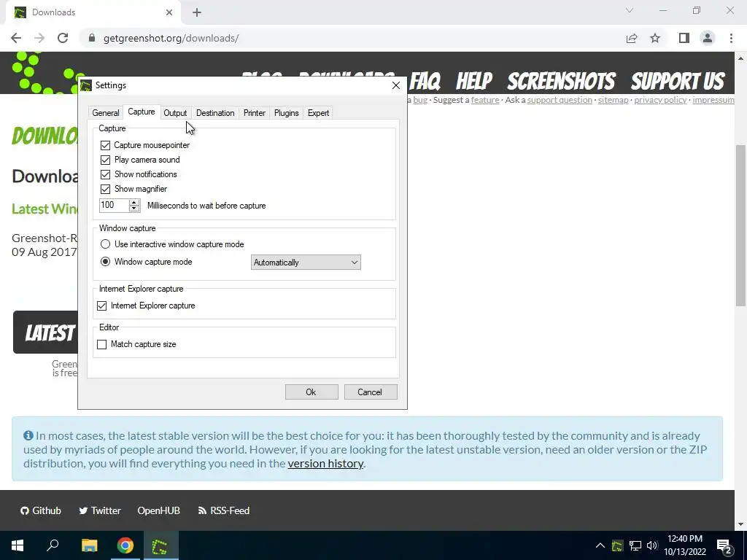Close the Settings dialog

396,85
